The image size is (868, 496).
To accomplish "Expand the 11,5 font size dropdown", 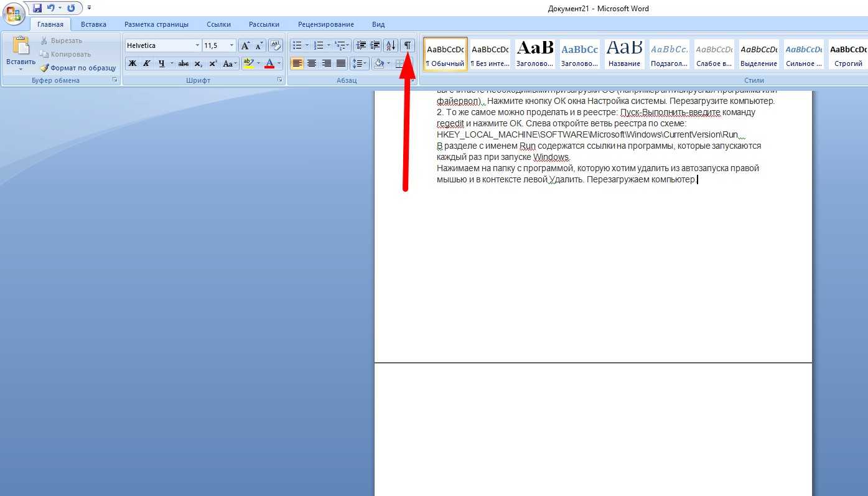I will point(232,45).
